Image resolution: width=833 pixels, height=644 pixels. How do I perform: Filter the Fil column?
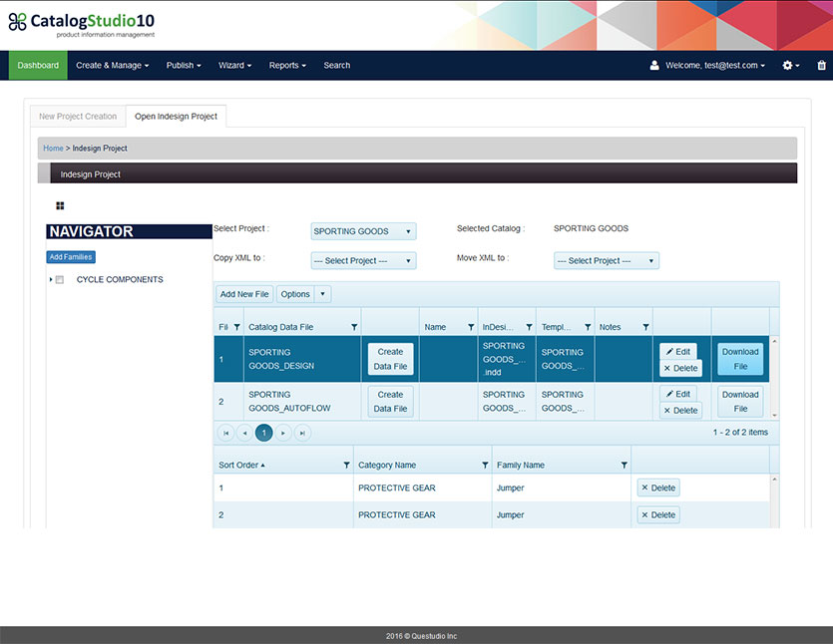click(x=237, y=327)
